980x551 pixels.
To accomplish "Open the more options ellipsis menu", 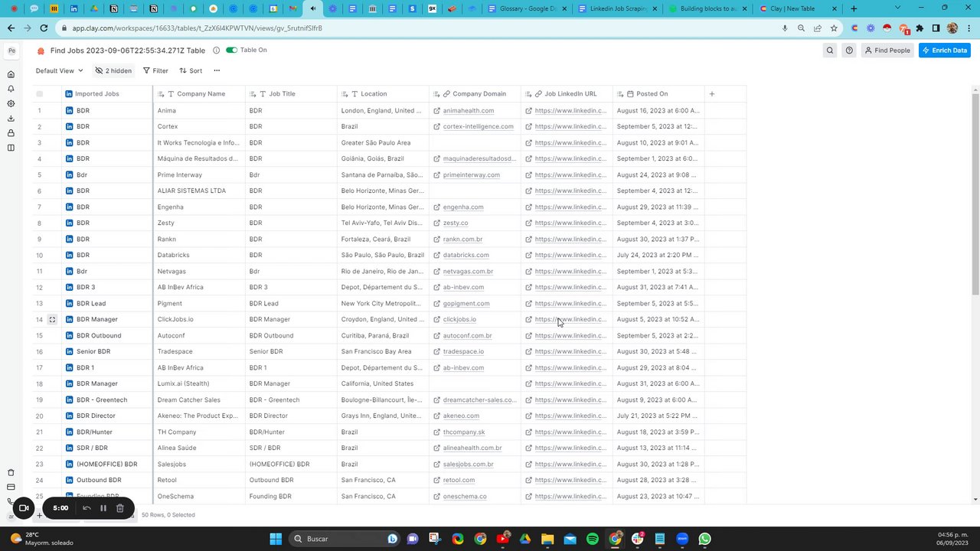I will pos(217,70).
